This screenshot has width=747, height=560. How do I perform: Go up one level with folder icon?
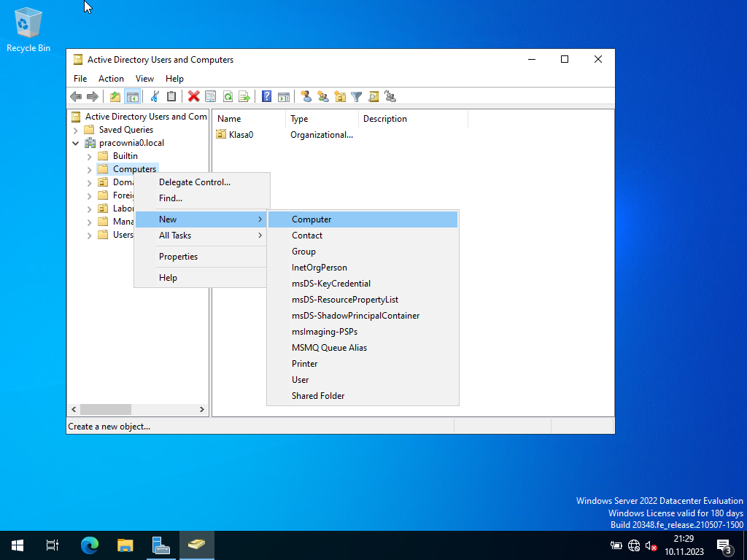tap(115, 97)
